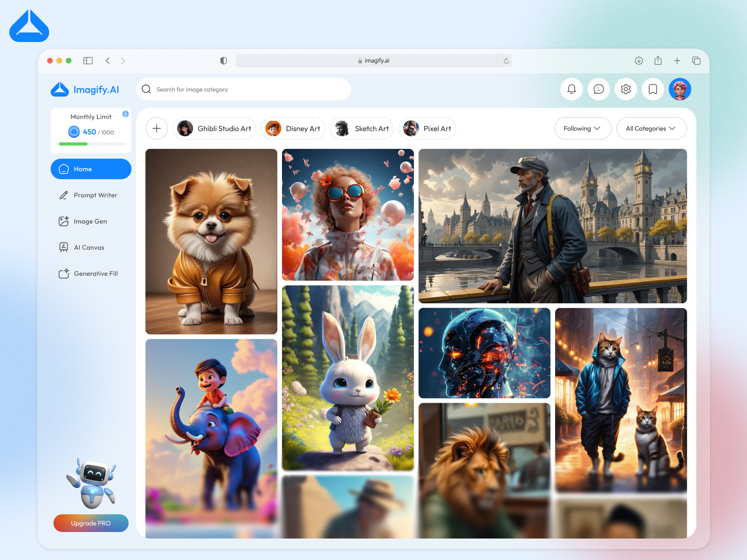The height and width of the screenshot is (560, 747).
Task: Expand the All Categories dropdown
Action: tap(651, 128)
